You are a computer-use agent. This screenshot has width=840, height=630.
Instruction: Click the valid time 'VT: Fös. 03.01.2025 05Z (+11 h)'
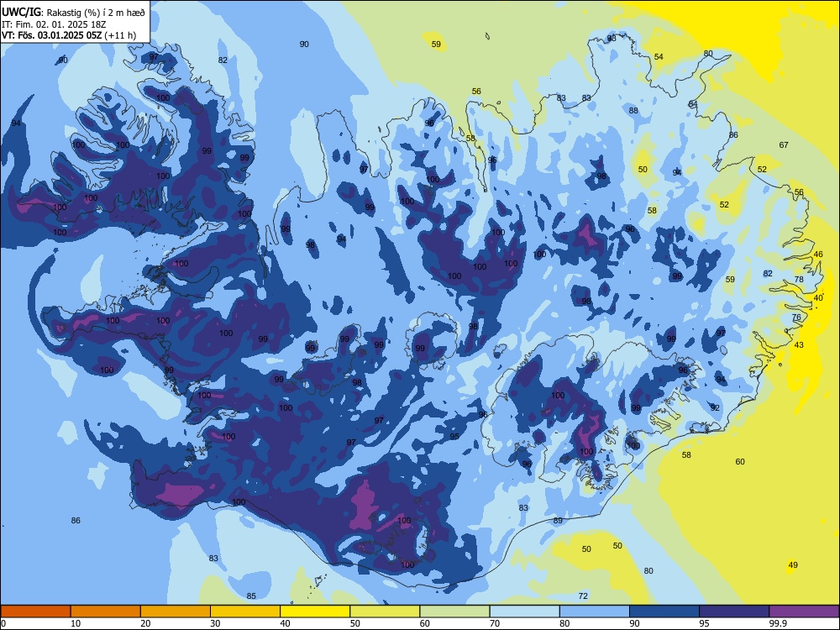(69, 35)
